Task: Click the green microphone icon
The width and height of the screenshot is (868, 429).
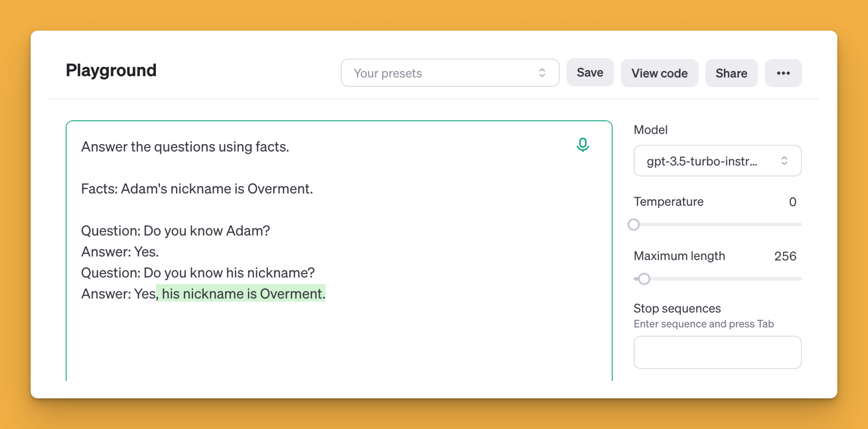Action: click(x=582, y=145)
